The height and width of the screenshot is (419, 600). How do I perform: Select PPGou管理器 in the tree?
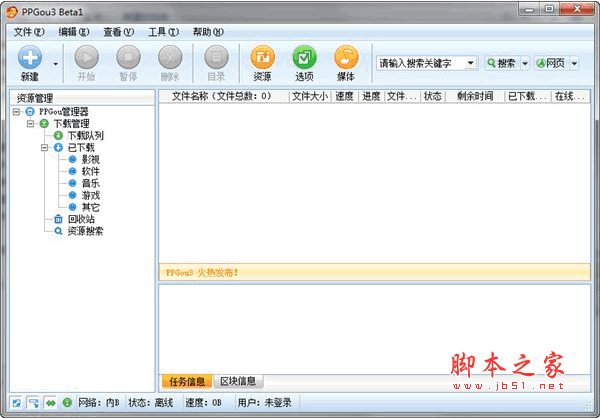point(64,112)
